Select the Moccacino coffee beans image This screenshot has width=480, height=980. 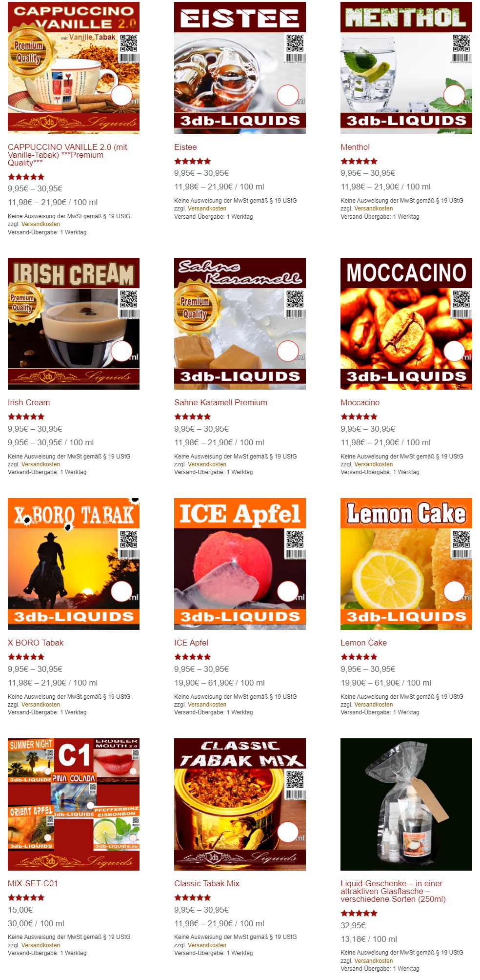click(406, 324)
